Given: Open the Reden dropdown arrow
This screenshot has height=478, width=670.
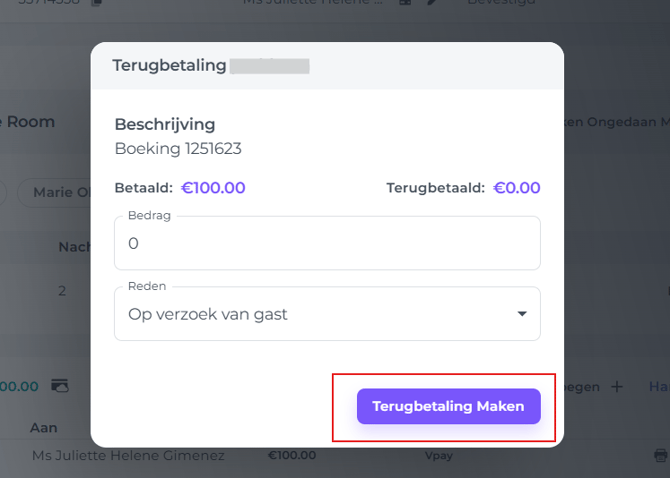Looking at the screenshot, I should pyautogui.click(x=521, y=314).
